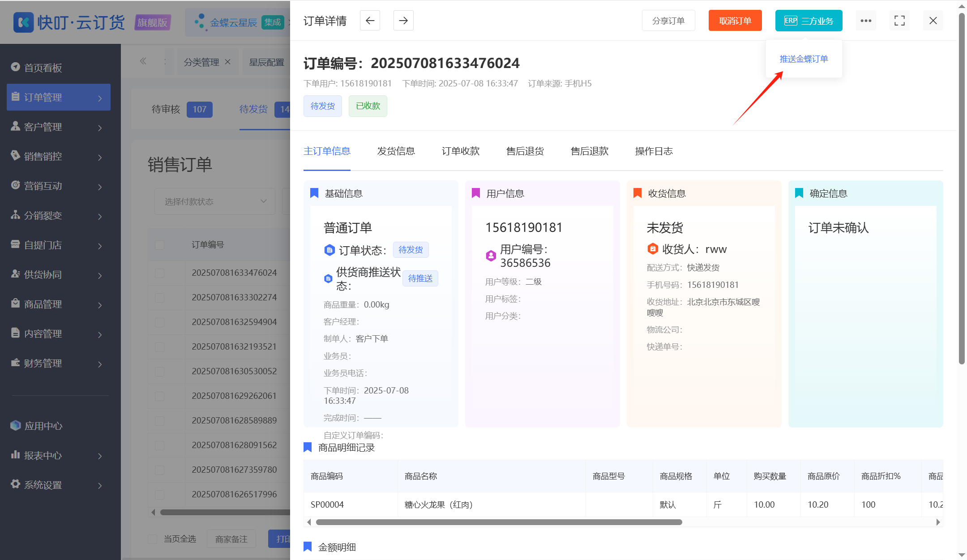
Task: Click the 内容管理 document icon
Action: tap(16, 333)
